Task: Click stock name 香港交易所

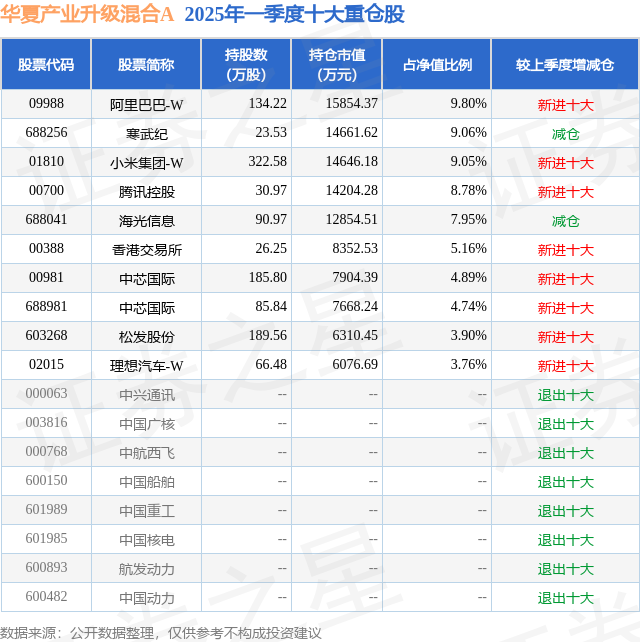Action: [x=147, y=250]
